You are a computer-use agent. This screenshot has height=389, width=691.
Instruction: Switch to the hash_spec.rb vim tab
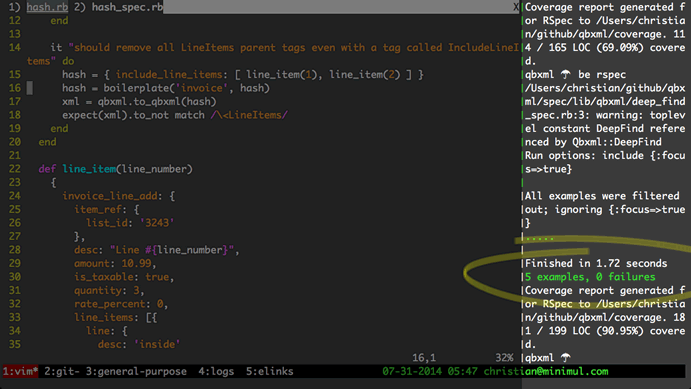(127, 7)
